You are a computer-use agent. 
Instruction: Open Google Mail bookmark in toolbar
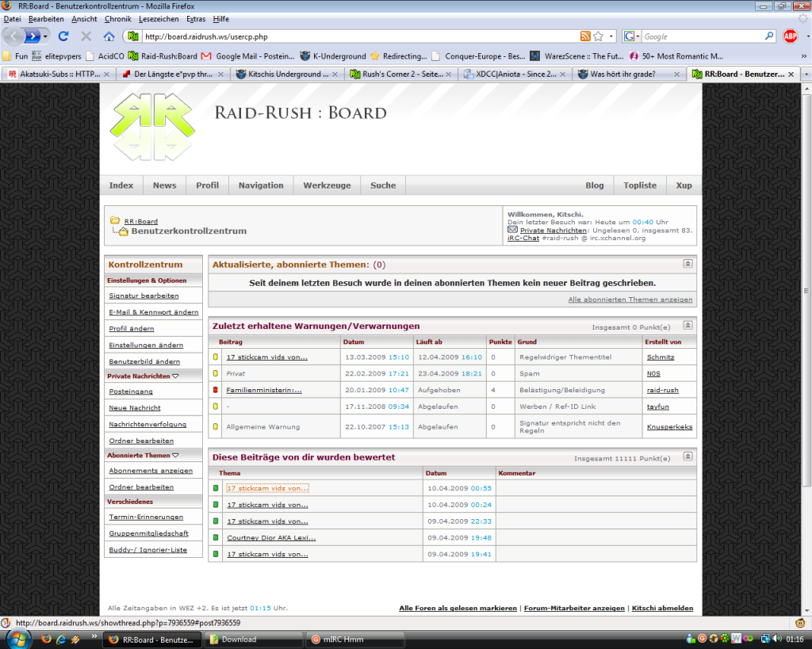[247, 56]
